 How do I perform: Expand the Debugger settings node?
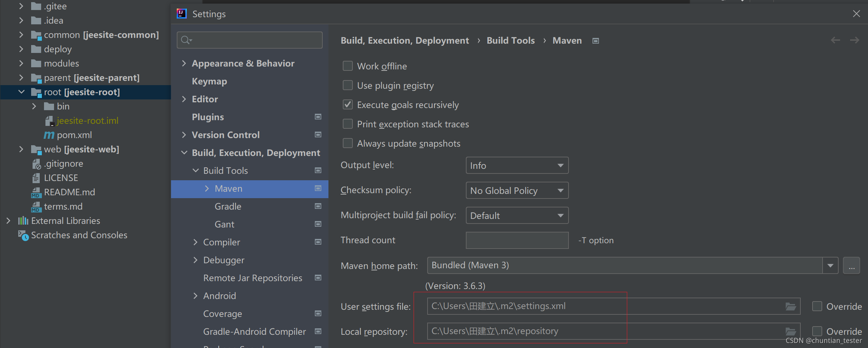[195, 260]
